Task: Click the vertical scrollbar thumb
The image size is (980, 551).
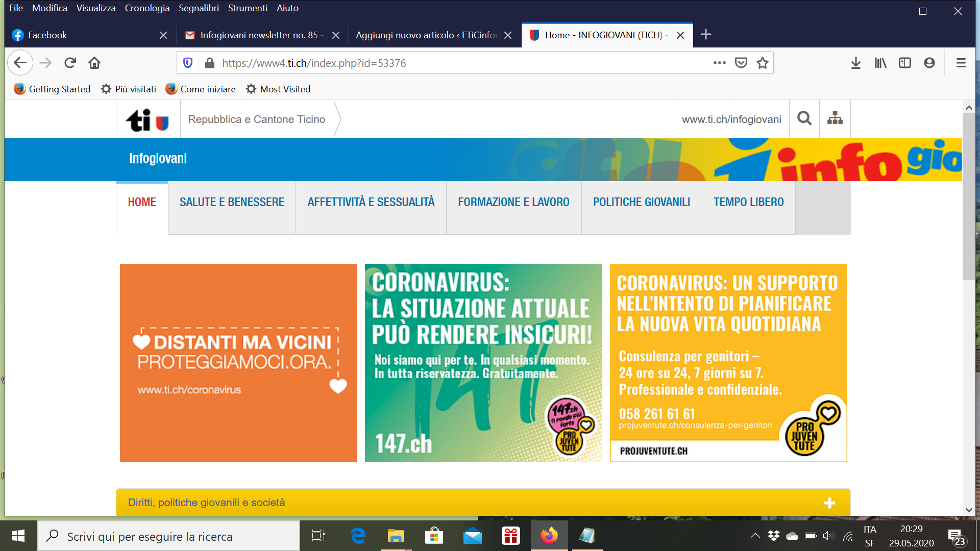Action: (x=969, y=196)
